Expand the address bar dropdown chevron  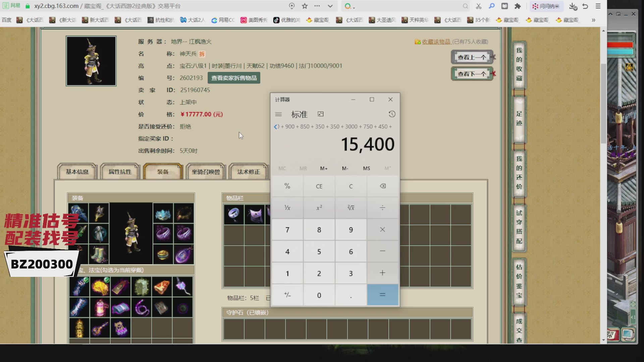click(330, 6)
